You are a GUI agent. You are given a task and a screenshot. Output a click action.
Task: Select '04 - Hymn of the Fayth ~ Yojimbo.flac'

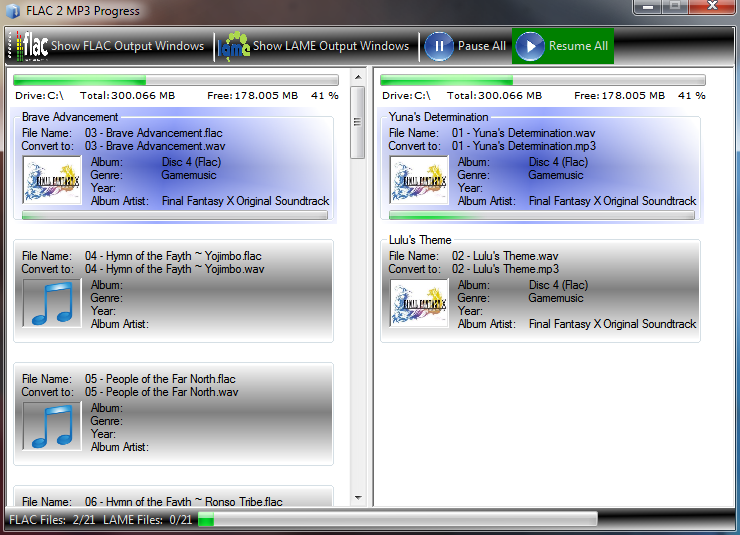click(x=173, y=256)
